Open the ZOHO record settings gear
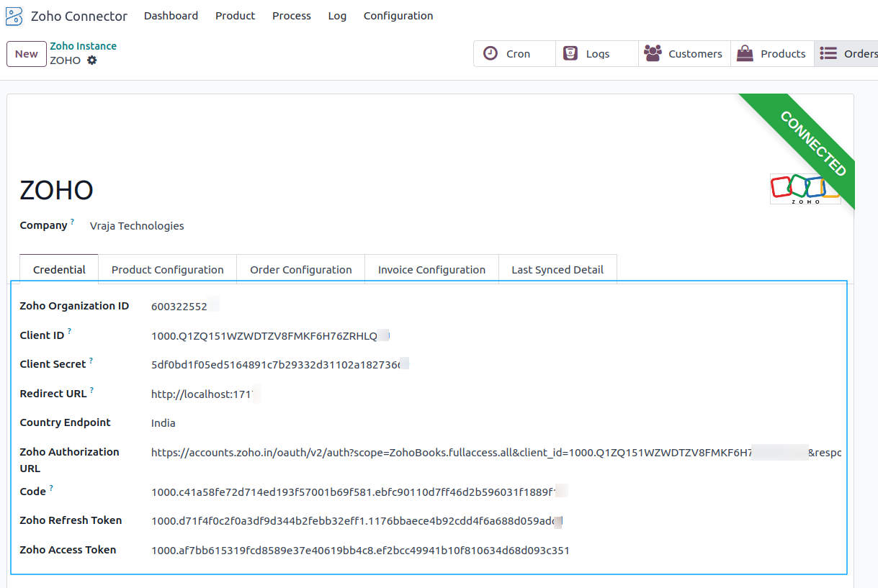Image resolution: width=878 pixels, height=588 pixels. (x=91, y=60)
